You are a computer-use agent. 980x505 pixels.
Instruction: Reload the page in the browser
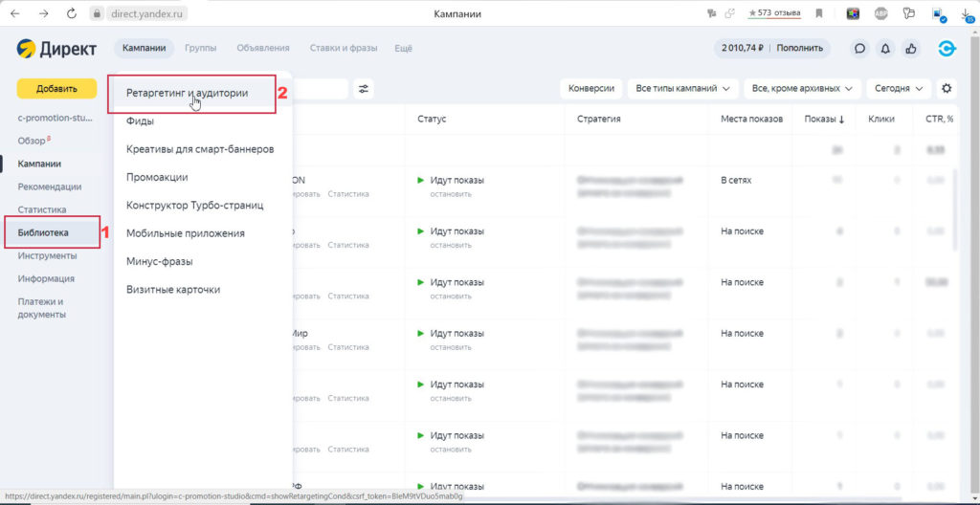click(72, 14)
